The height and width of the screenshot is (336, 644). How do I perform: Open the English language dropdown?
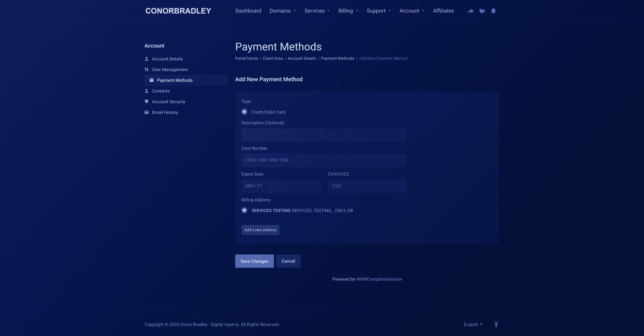pyautogui.click(x=473, y=324)
